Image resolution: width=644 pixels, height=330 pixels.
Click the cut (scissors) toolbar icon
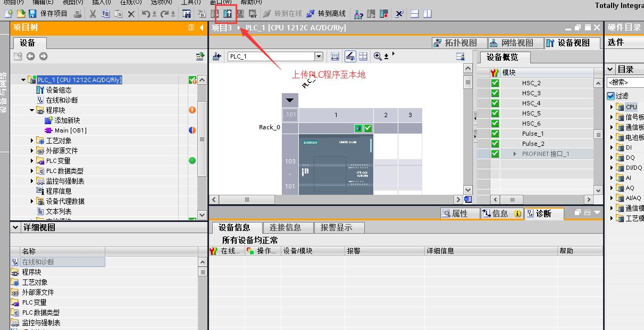[93, 13]
